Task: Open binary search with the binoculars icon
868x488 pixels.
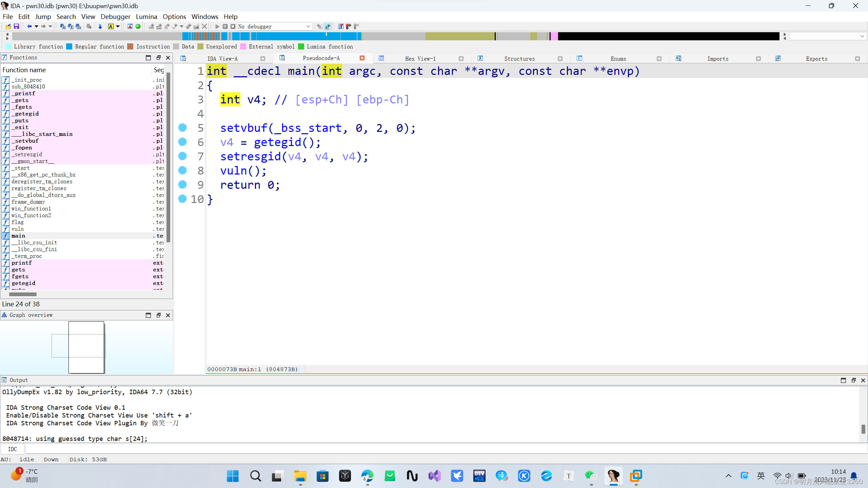Action: click(x=62, y=26)
